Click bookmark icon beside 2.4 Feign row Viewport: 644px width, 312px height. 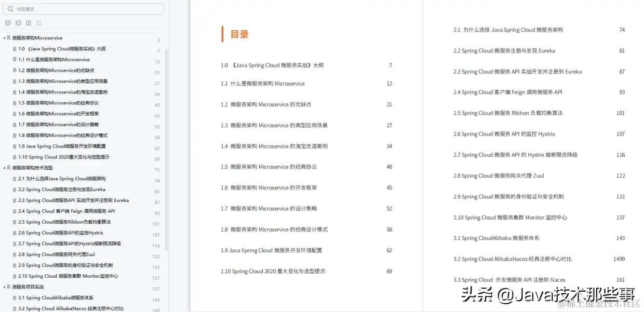tap(15, 211)
